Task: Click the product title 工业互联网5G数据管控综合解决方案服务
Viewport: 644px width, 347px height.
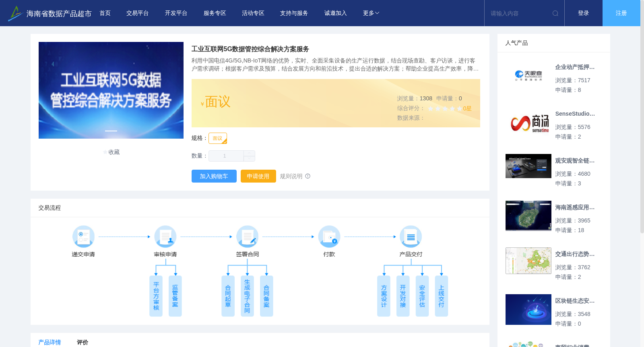Action: coord(250,49)
